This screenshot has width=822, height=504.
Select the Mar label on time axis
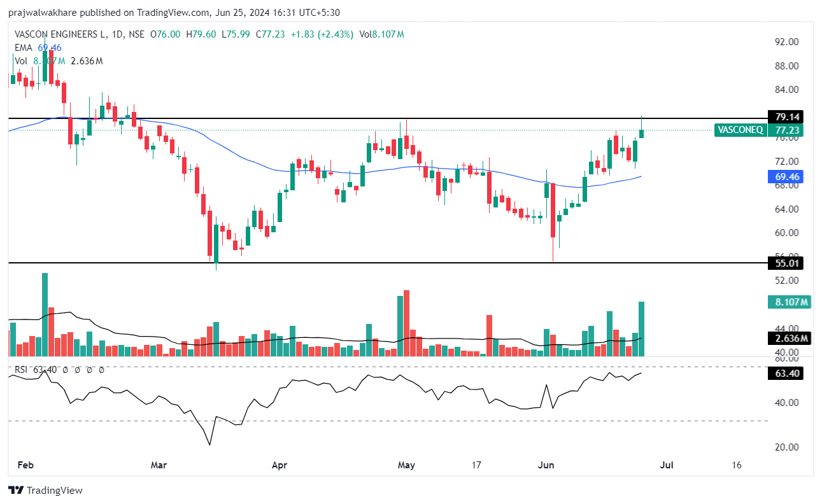[159, 465]
